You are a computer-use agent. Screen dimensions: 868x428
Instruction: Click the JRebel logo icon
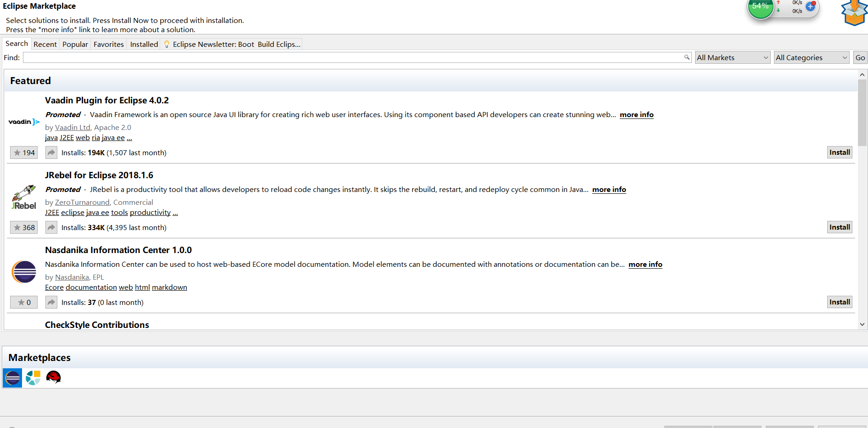click(24, 197)
